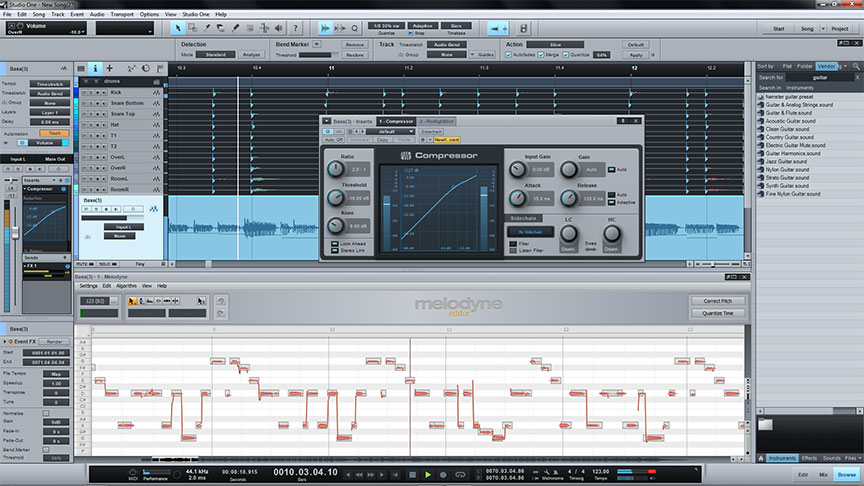Viewport: 864px width, 486px height.
Task: Click the question mark help icon in the toolbar
Action: pyautogui.click(x=295, y=28)
